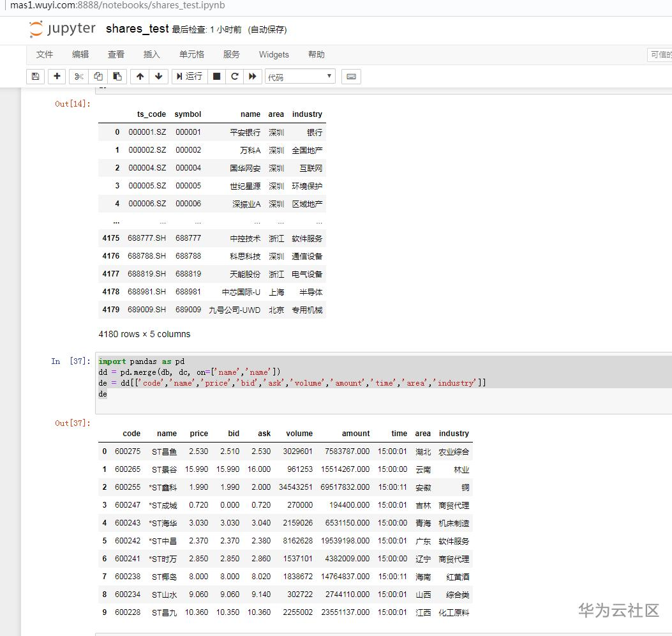Open the 查看 menu
This screenshot has height=636, width=672.
pyautogui.click(x=116, y=54)
